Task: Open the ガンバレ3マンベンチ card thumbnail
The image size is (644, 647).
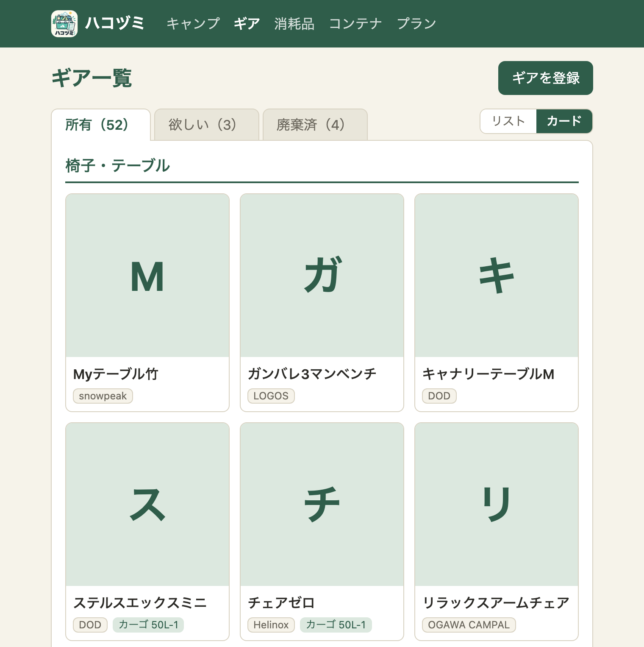Action: (322, 276)
